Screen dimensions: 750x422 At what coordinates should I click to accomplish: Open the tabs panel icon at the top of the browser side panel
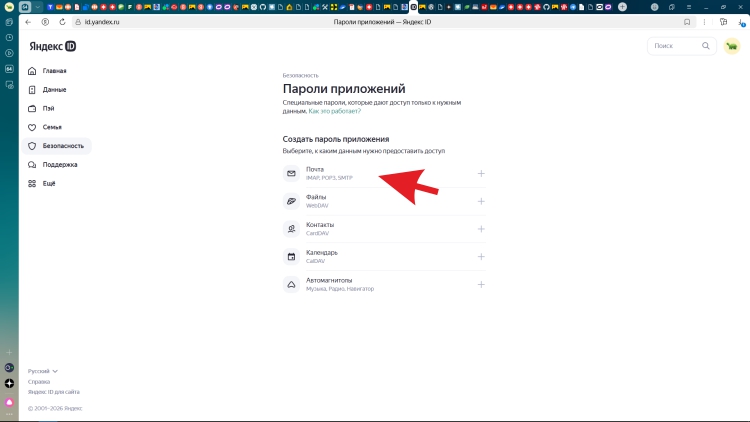point(9,22)
